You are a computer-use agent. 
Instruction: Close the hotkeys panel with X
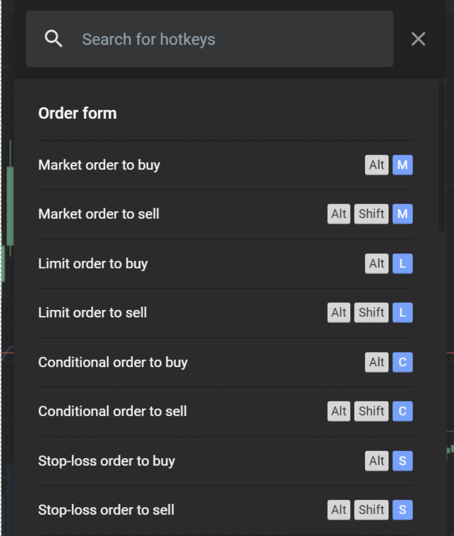[x=418, y=39]
